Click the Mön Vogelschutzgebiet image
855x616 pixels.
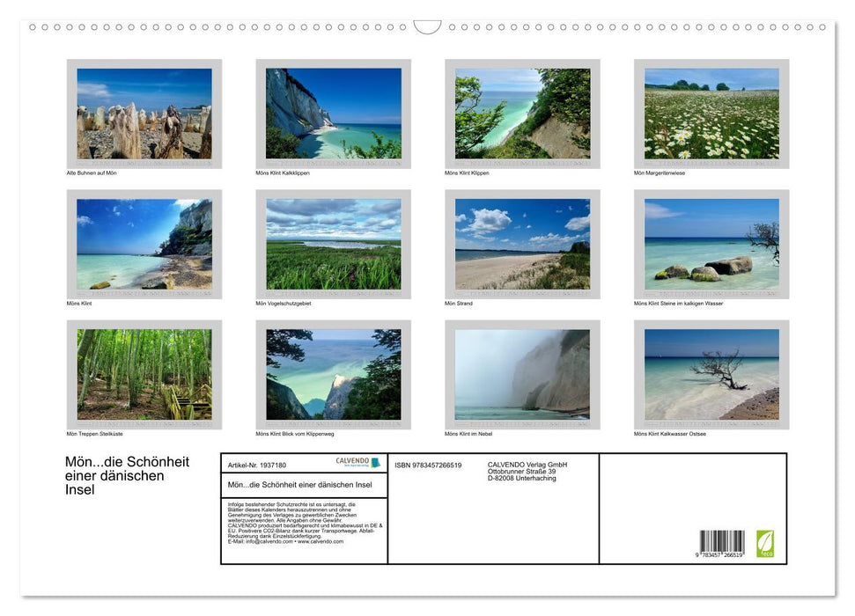pos(333,244)
